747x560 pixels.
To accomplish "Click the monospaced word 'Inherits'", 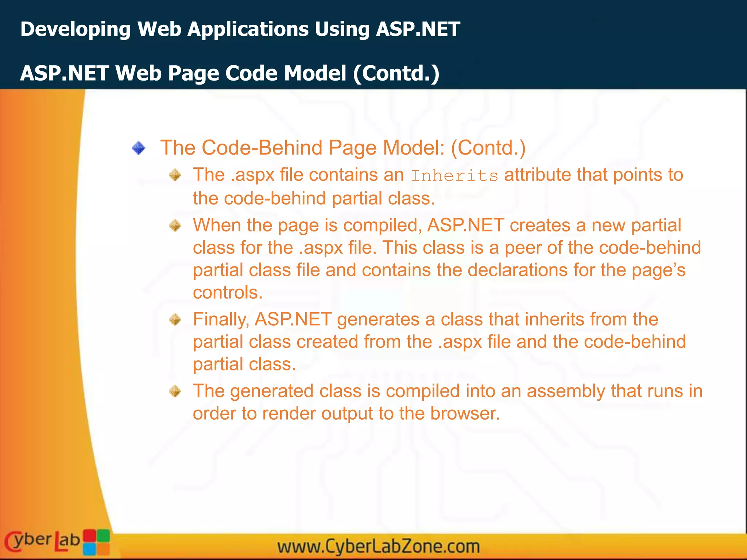I will [x=454, y=176].
